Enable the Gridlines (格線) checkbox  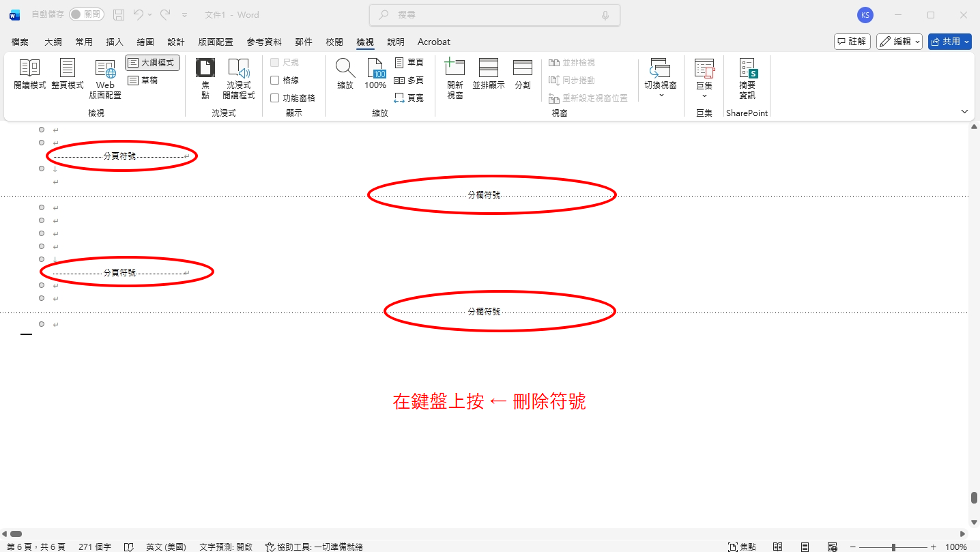click(x=275, y=80)
